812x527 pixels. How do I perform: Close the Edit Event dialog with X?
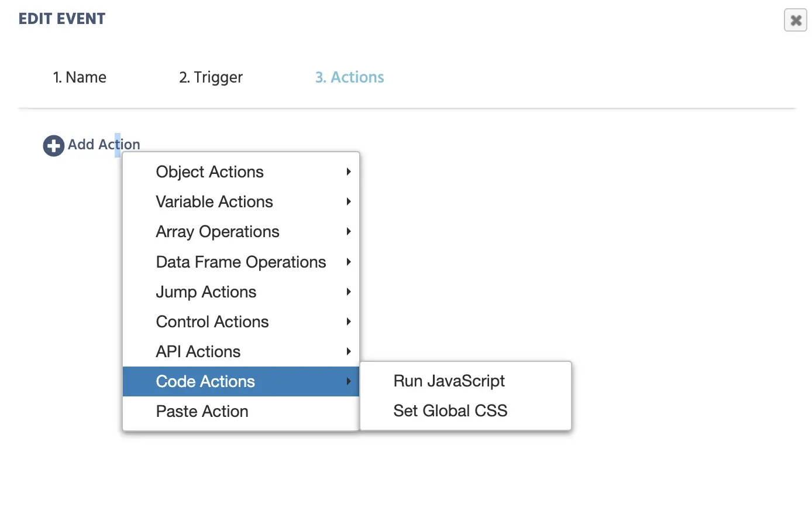(x=795, y=20)
